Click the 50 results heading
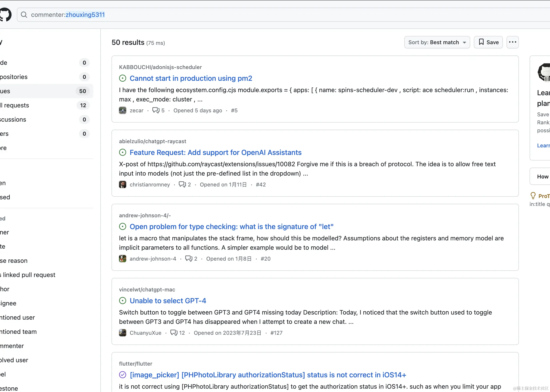The image size is (550, 392). 128,42
